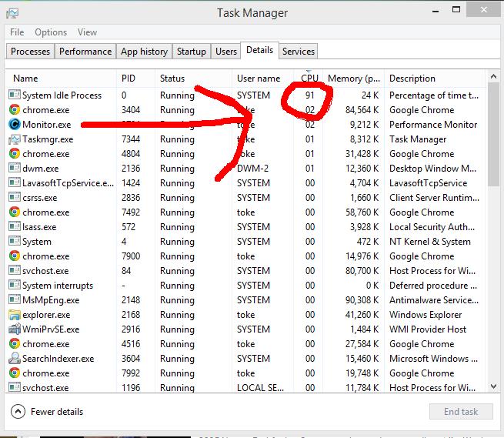The height and width of the screenshot is (438, 504).
Task: Click the Taskmgr.exe process icon
Action: (15, 139)
